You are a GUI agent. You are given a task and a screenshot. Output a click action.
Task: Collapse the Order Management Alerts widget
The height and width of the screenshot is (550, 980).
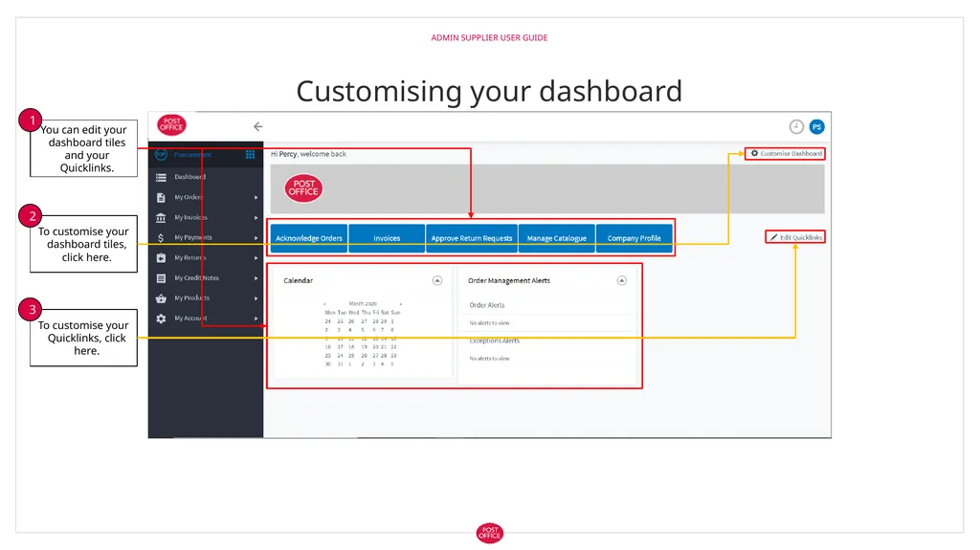[x=621, y=280]
